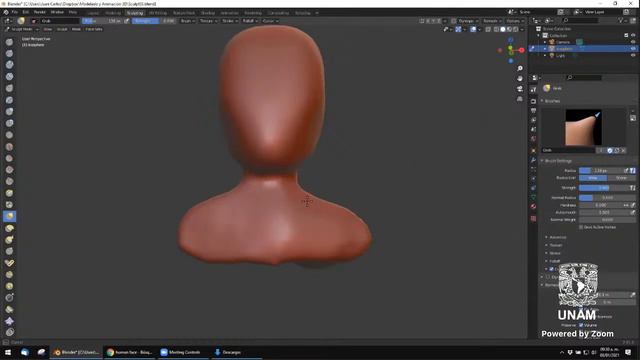
Task: Select the Multi-plane Scrape brush tool
Action: (x=9, y=193)
